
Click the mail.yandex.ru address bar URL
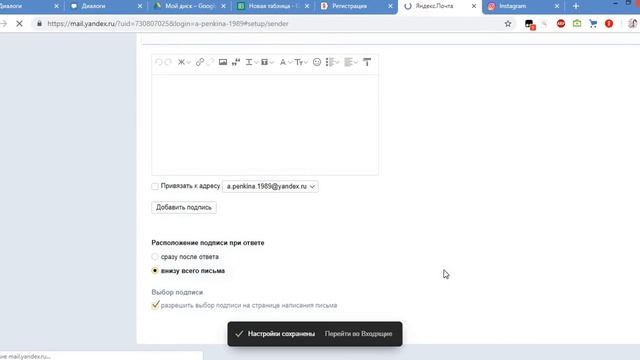(168, 24)
